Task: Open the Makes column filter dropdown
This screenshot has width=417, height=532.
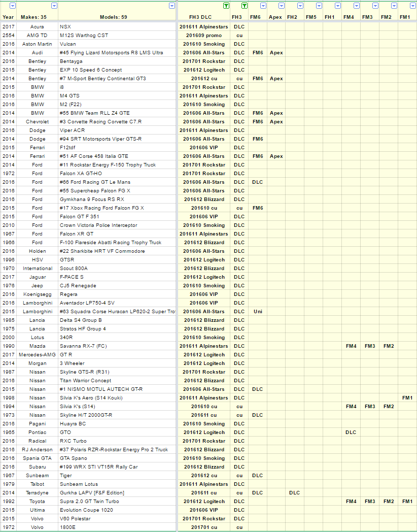Action: pyautogui.click(x=54, y=6)
